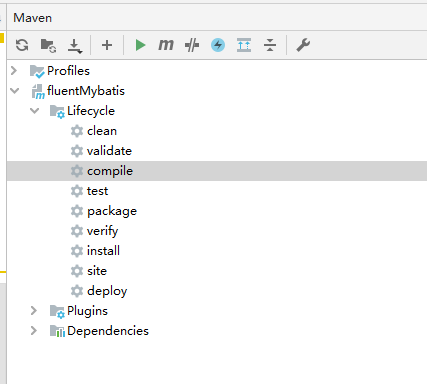The height and width of the screenshot is (384, 427).
Task: Open Execute Maven Goal with the m icon
Action: pos(166,45)
